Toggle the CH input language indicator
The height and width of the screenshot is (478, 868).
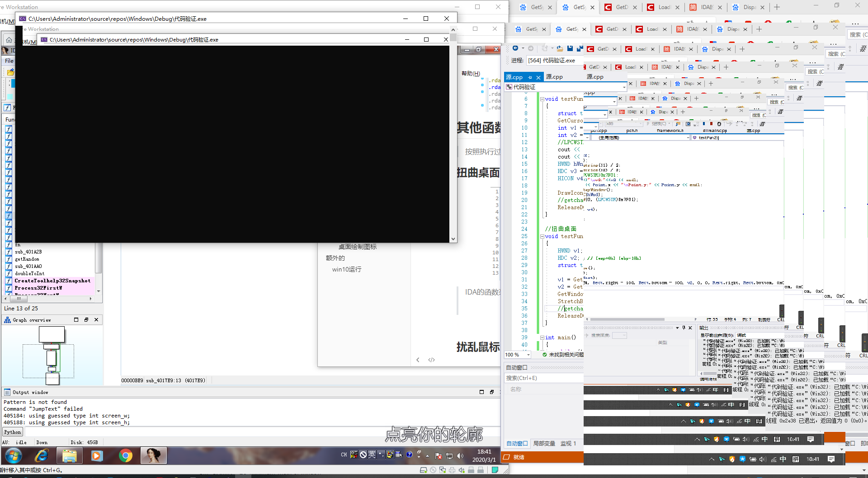[344, 455]
